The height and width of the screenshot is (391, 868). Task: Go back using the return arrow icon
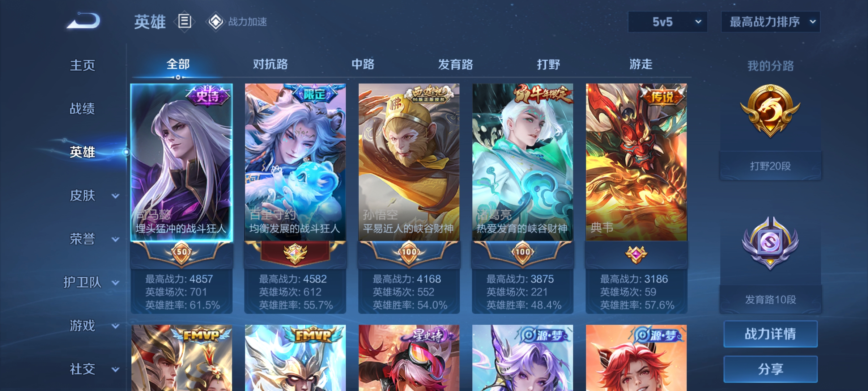pos(84,21)
